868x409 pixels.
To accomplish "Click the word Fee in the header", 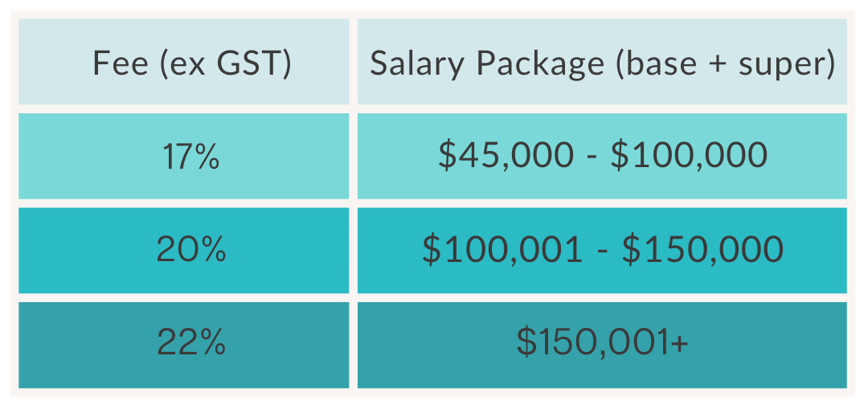I will pyautogui.click(x=121, y=63).
